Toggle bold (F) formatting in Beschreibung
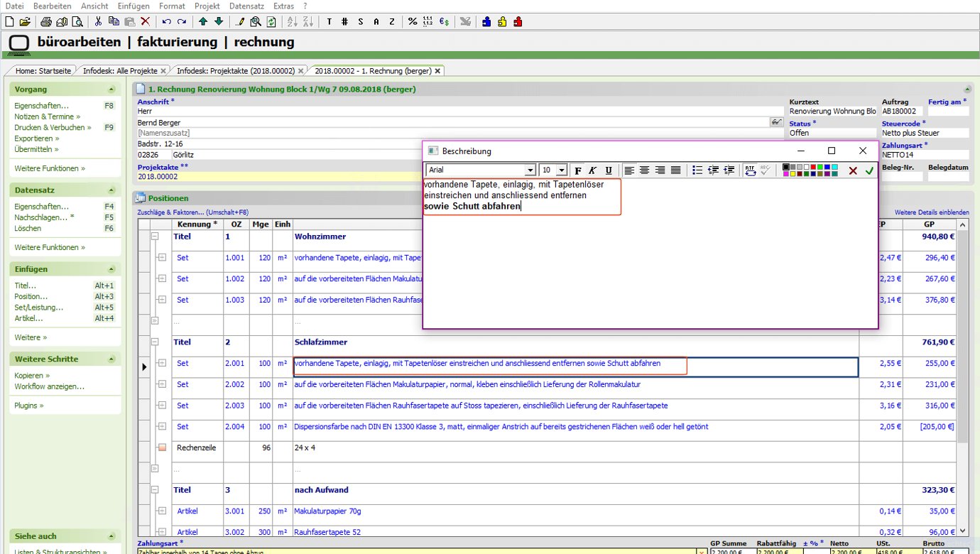This screenshot has width=980, height=554. (577, 170)
